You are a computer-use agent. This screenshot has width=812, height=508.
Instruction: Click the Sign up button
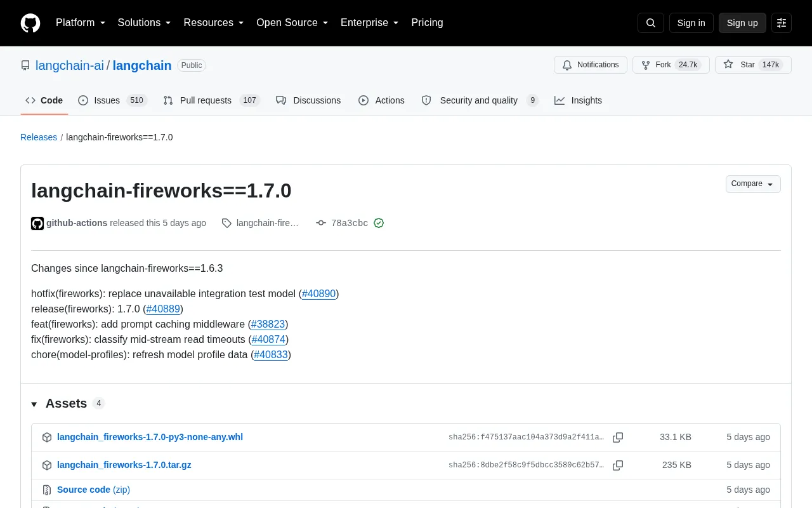click(742, 23)
